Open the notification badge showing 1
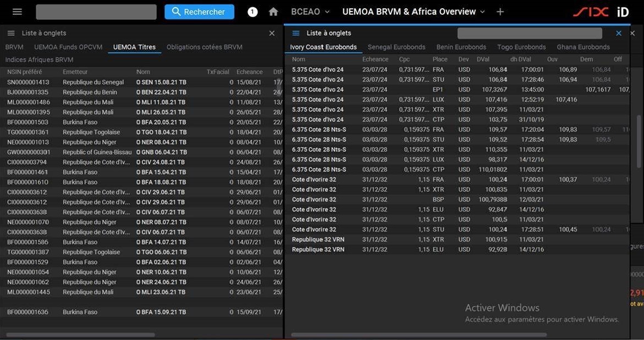 tap(252, 12)
